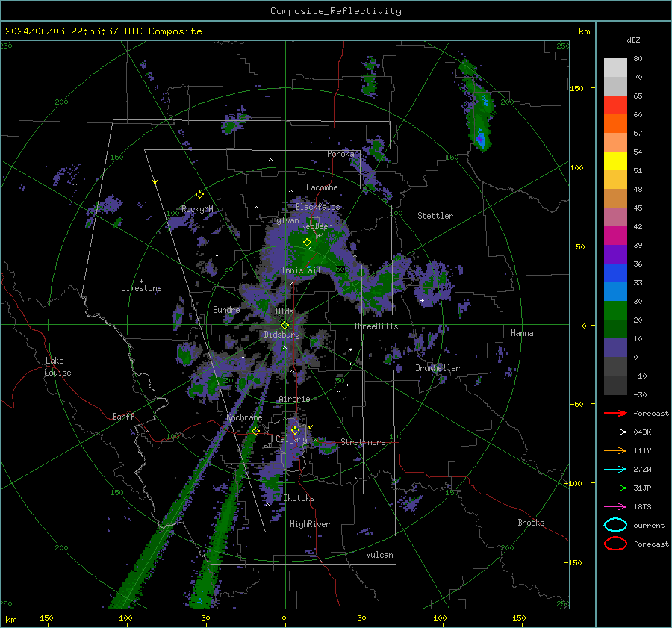Click the magenta 18TS arrow icon
672x628 pixels.
615,507
